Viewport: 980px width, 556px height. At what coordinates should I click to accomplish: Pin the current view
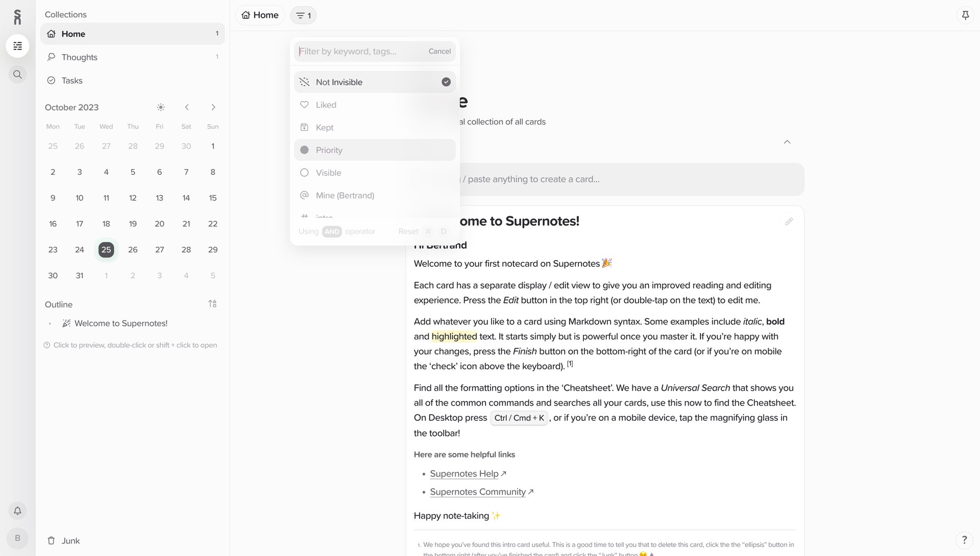965,15
